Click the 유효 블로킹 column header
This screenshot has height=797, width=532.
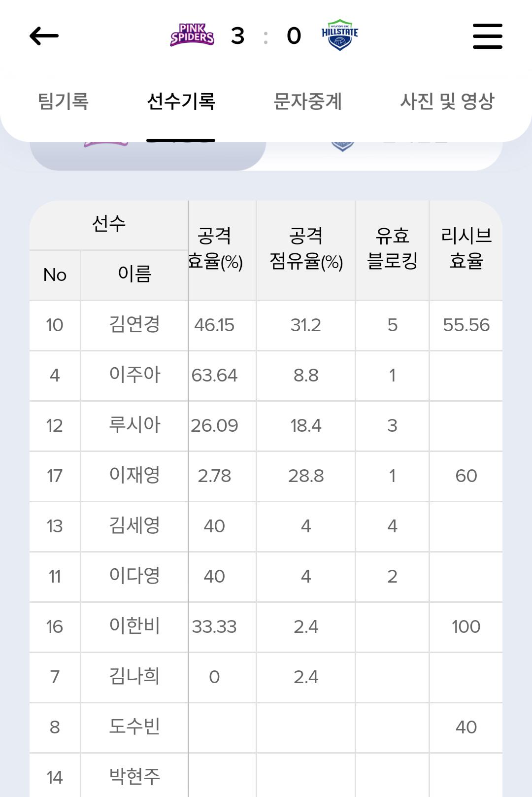point(392,249)
